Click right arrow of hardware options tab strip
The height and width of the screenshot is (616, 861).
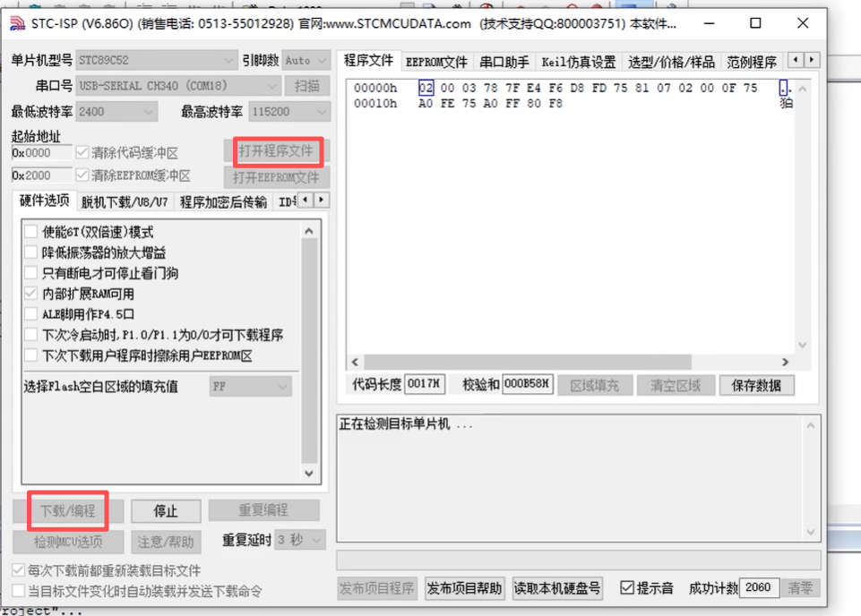[322, 200]
